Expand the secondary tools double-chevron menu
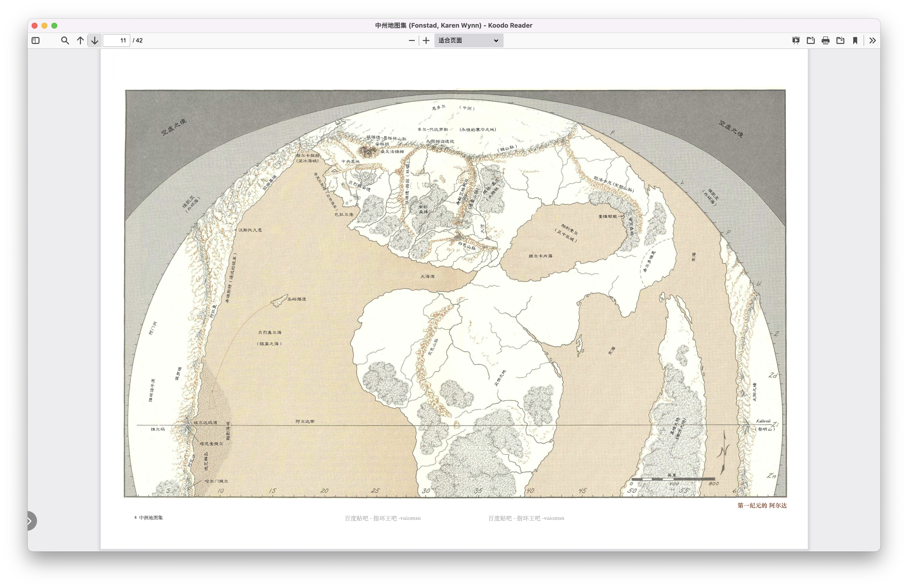The image size is (908, 588). [x=872, y=40]
